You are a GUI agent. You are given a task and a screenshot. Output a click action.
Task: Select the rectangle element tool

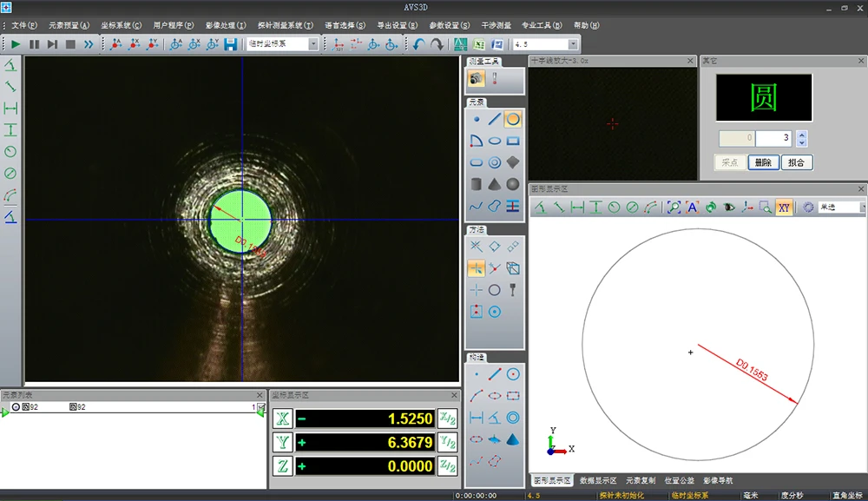[513, 141]
